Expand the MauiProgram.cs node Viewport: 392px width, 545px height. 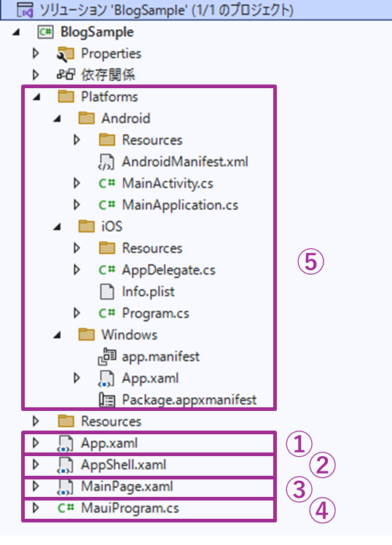coord(36,508)
